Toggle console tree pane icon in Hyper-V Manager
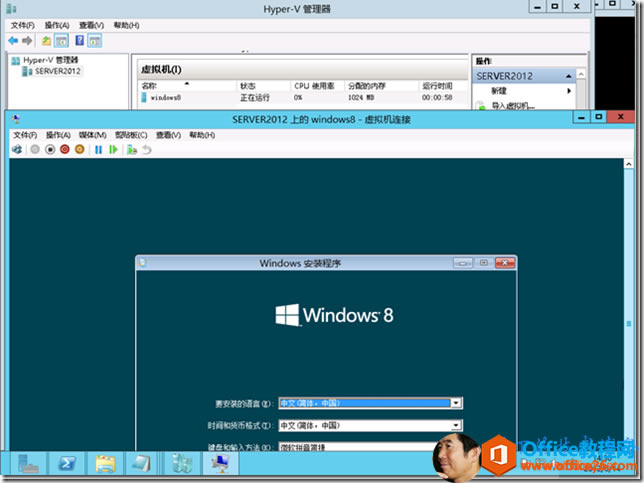 [62, 41]
